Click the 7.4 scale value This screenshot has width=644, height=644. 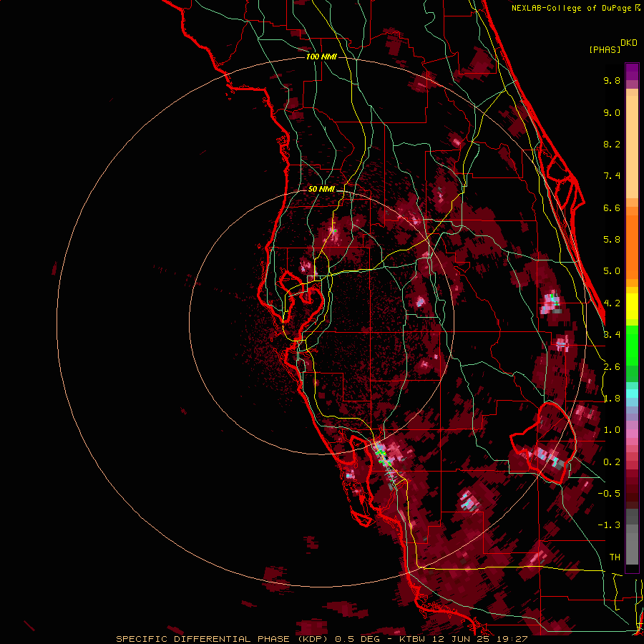pos(612,176)
